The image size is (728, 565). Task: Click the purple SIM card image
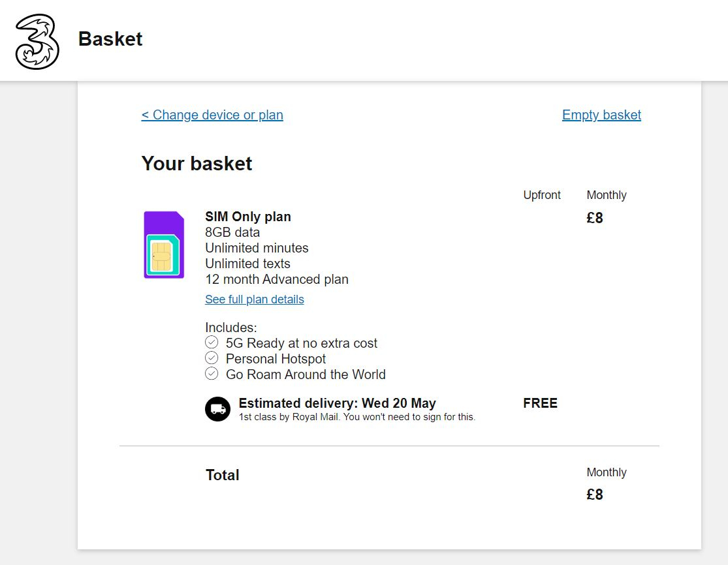(164, 245)
